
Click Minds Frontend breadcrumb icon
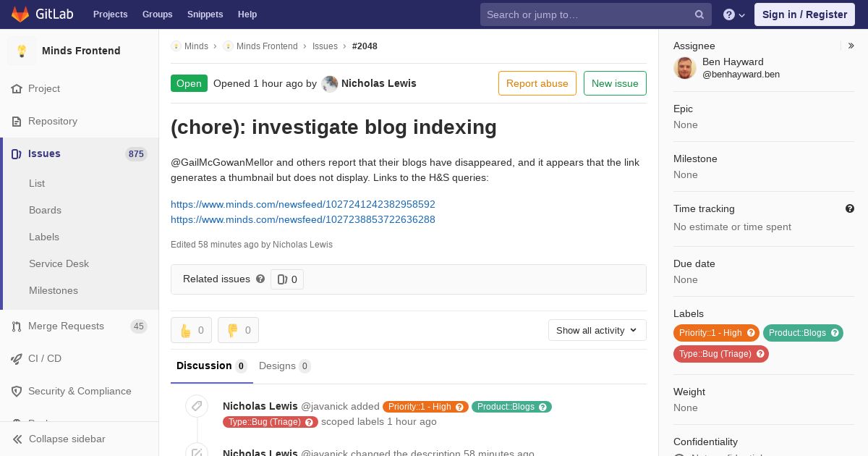228,46
